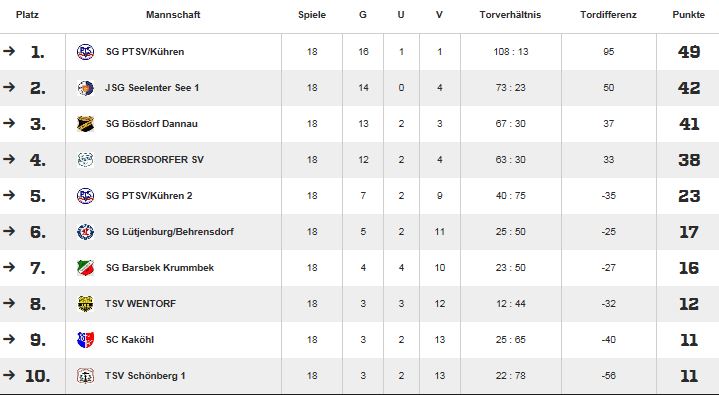Click the SG PTSV/Kühren club logo in first place
Image resolution: width=719 pixels, height=395 pixels.
point(86,52)
